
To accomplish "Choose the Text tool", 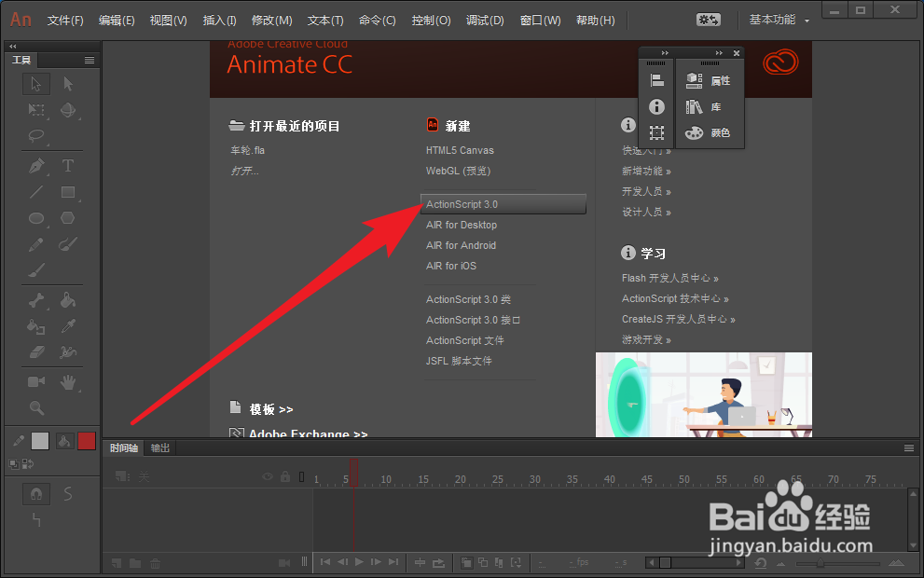I will (68, 166).
